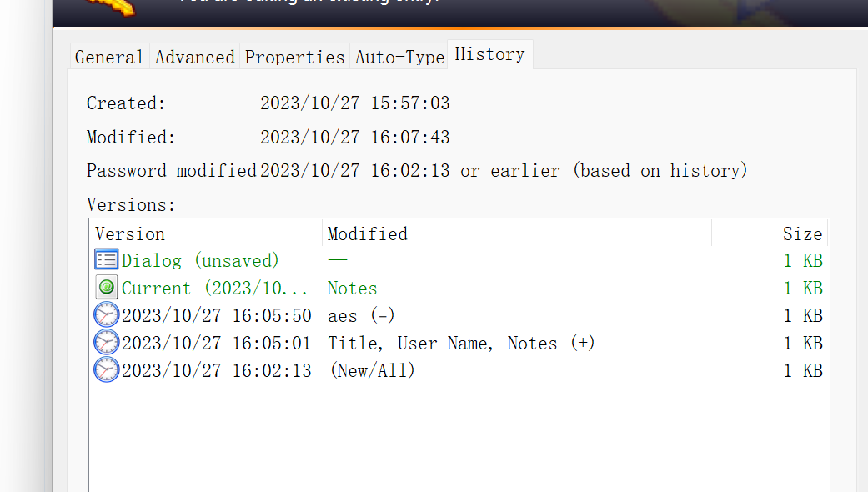Open the Advanced tab
The width and height of the screenshot is (868, 492).
pyautogui.click(x=195, y=57)
